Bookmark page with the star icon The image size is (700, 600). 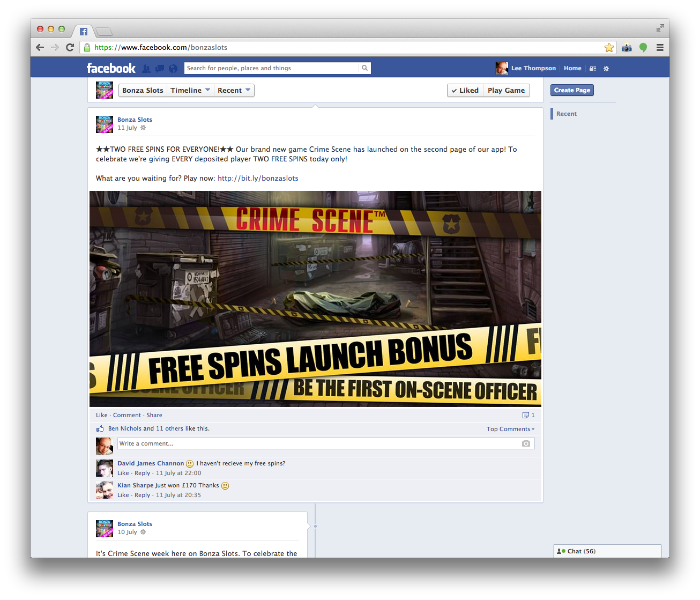[x=609, y=47]
